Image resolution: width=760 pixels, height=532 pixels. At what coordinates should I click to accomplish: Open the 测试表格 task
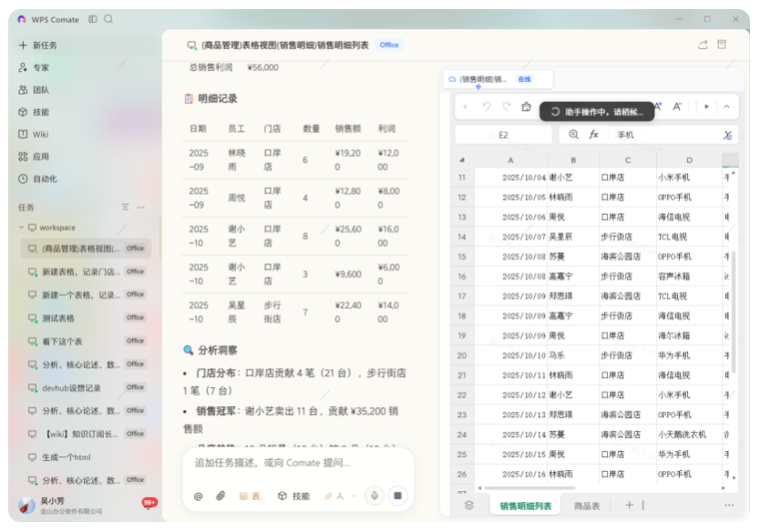pos(86,318)
